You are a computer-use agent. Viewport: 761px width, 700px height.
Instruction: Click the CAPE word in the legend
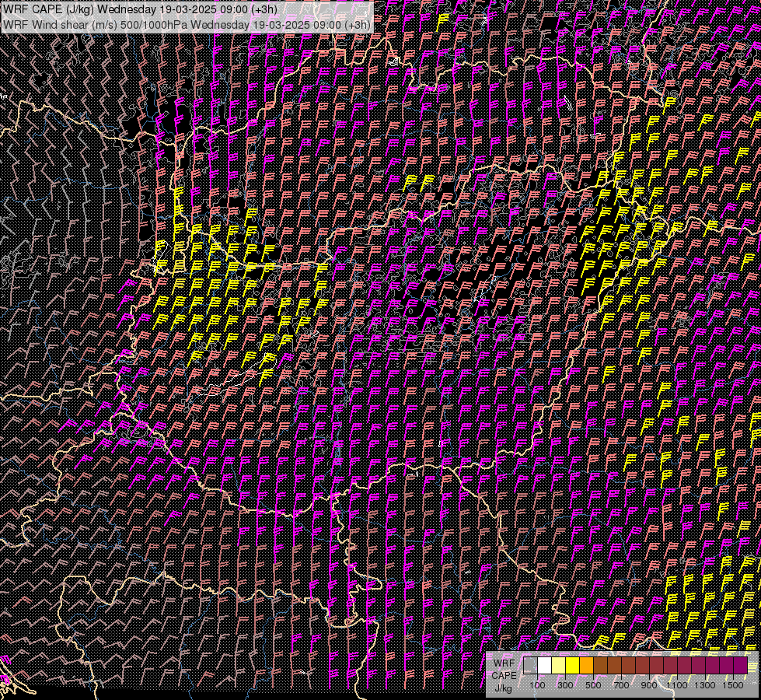504,676
